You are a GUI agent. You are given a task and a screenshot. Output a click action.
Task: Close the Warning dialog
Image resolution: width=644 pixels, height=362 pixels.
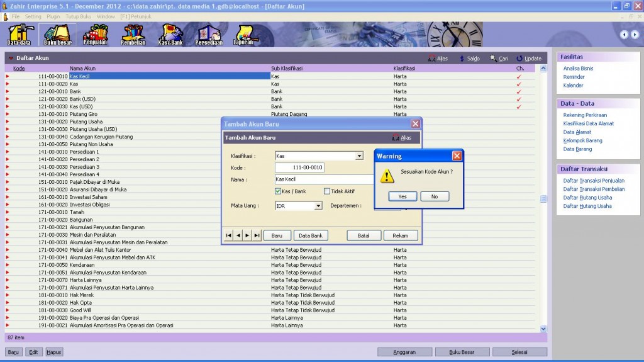(457, 156)
